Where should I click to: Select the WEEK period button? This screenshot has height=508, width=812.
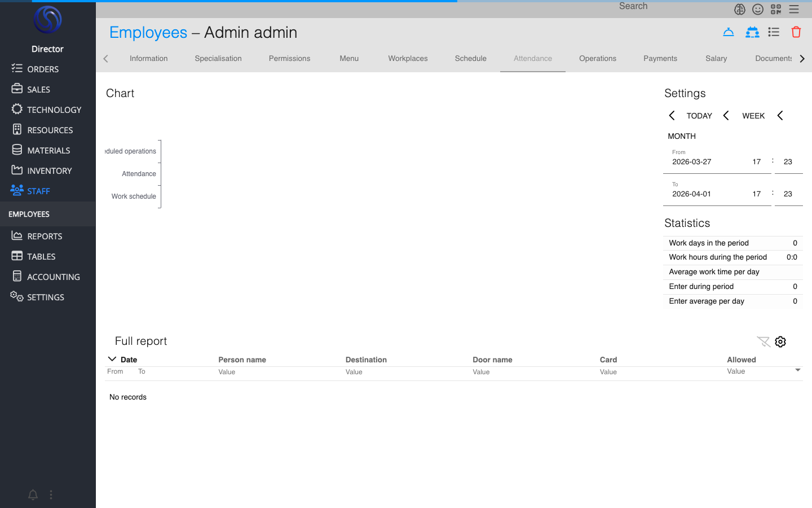pyautogui.click(x=753, y=116)
